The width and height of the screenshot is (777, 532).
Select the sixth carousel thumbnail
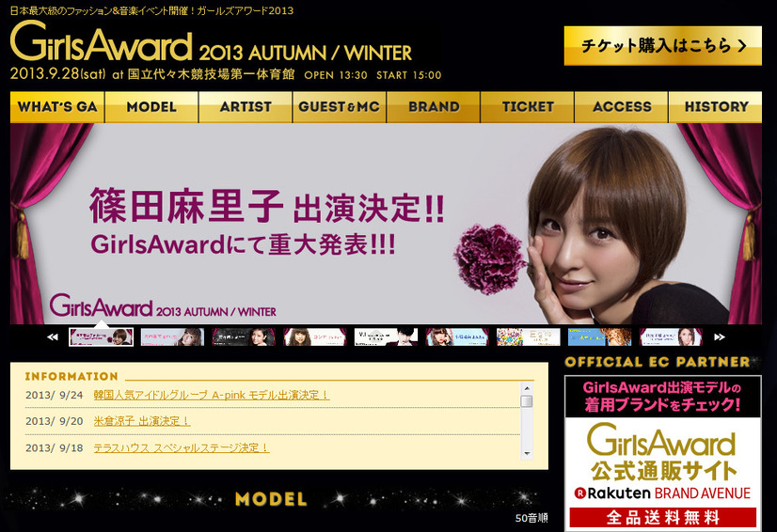[x=457, y=337]
